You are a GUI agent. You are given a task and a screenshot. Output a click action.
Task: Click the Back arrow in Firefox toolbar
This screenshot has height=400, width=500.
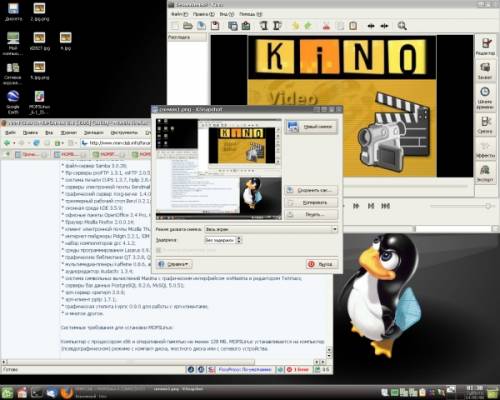pos(7,143)
